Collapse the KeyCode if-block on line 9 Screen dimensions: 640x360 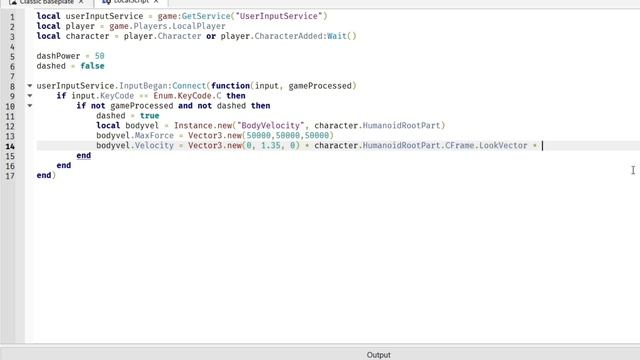click(30, 96)
